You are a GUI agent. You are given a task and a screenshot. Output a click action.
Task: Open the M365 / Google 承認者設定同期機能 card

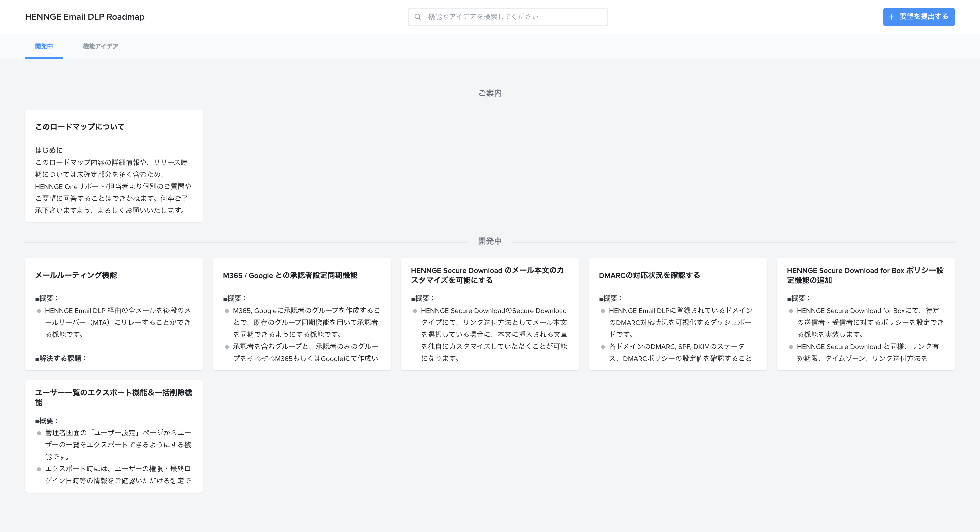coord(302,314)
